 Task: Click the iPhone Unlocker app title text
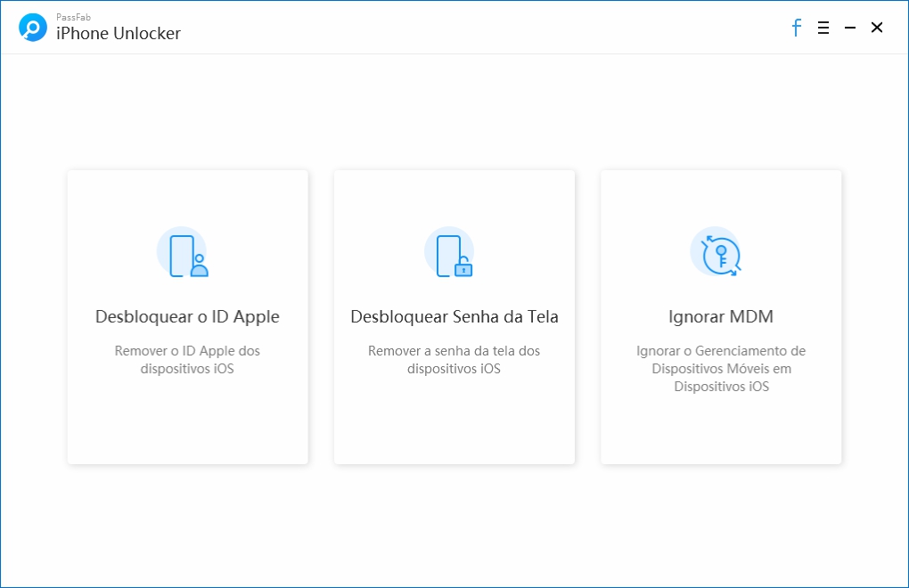point(119,34)
